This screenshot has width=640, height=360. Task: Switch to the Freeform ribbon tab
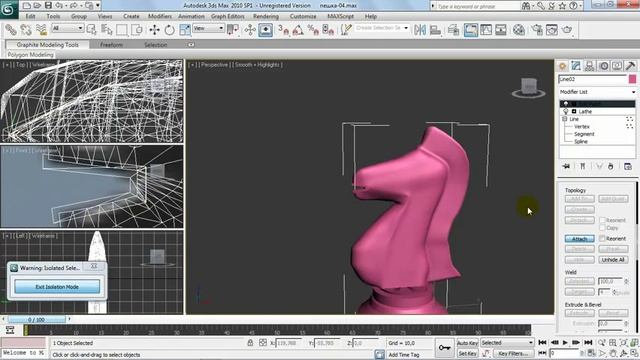point(111,45)
